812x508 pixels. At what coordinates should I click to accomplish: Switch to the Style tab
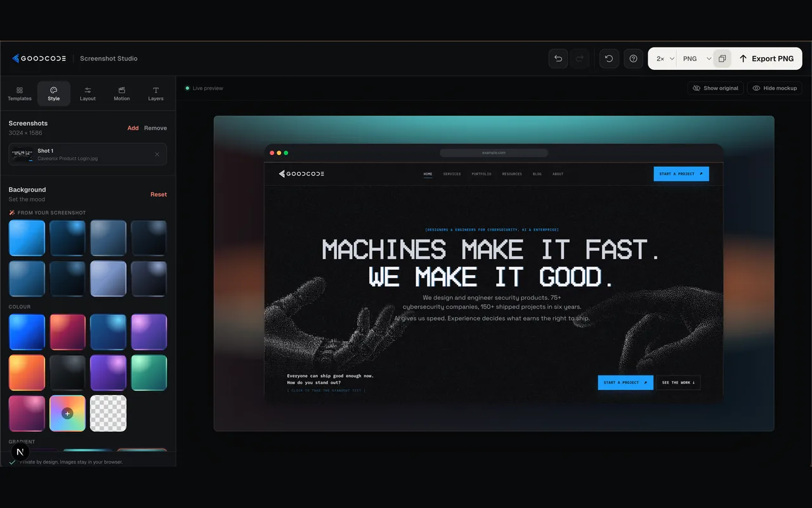point(54,93)
